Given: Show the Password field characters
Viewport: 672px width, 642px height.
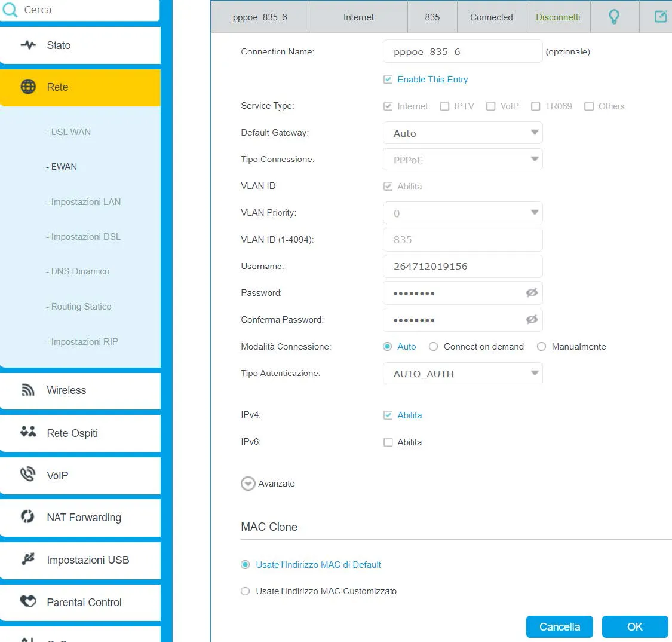Looking at the screenshot, I should pyautogui.click(x=531, y=293).
